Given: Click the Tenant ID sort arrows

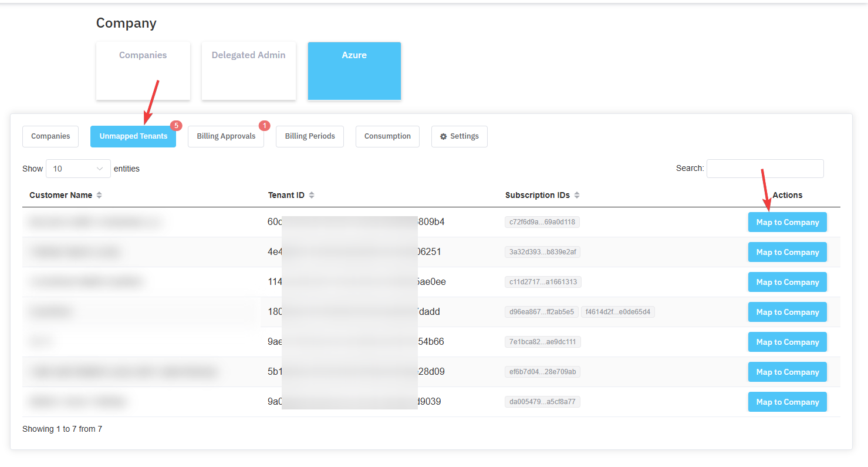Looking at the screenshot, I should pyautogui.click(x=312, y=195).
